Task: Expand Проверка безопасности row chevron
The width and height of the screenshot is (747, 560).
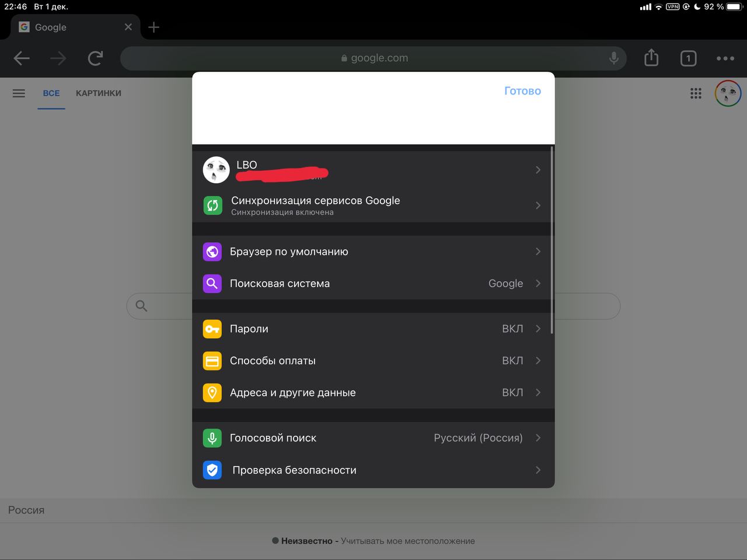Action: point(538,470)
